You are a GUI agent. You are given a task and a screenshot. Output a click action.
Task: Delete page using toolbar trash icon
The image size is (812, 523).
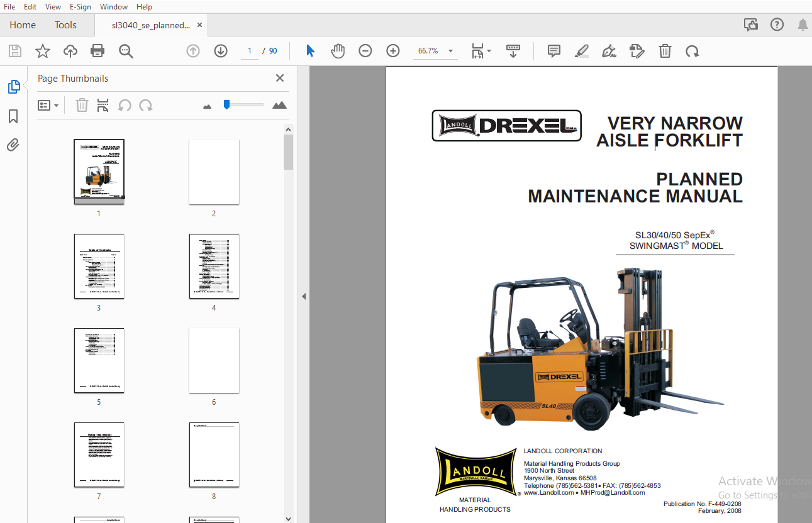tap(665, 51)
